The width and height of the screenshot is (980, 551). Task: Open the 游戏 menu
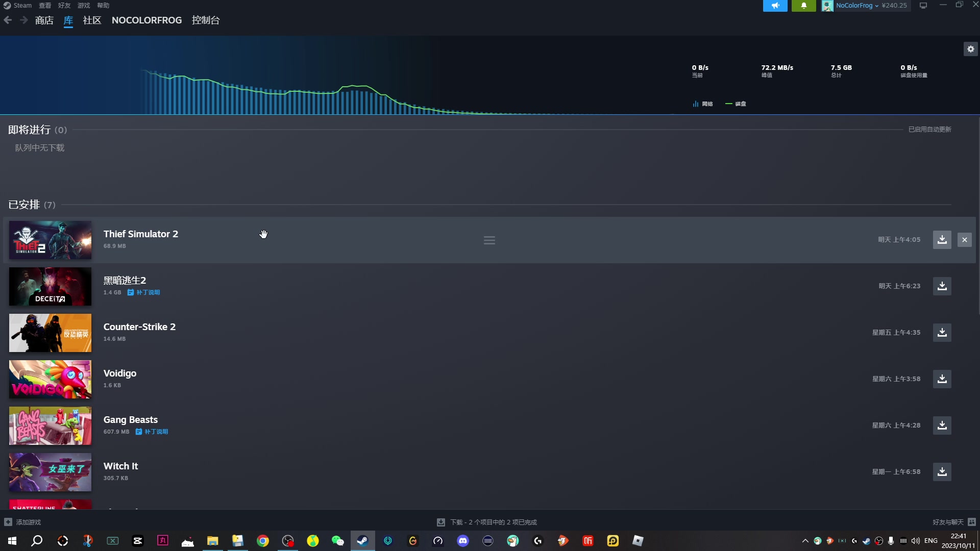pos(84,6)
